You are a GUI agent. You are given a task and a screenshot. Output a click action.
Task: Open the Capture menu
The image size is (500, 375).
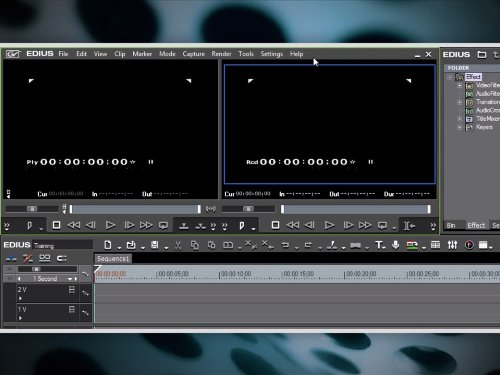click(x=193, y=54)
